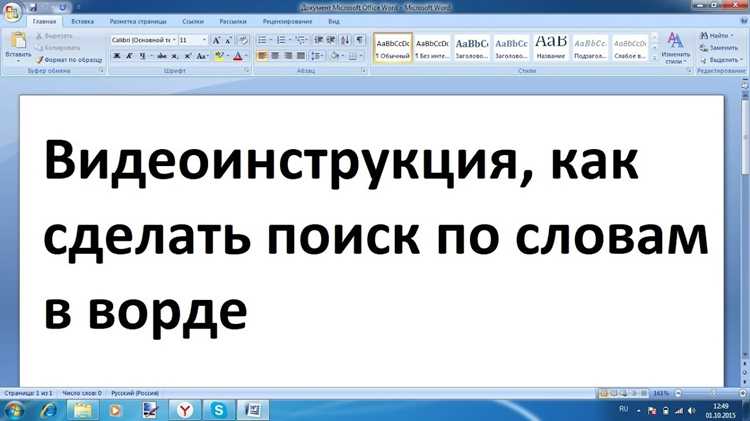Justify text alignment
This screenshot has height=421, width=750.
(301, 56)
